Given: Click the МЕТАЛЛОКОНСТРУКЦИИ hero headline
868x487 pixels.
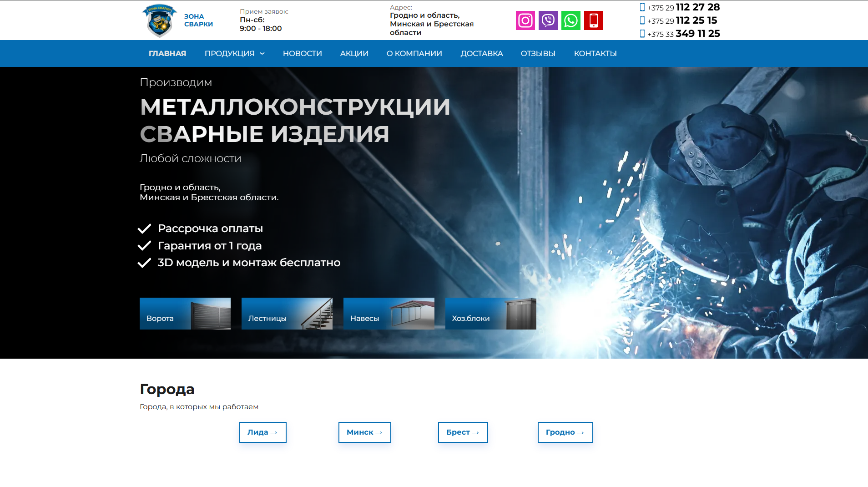Looking at the screenshot, I should tap(295, 107).
